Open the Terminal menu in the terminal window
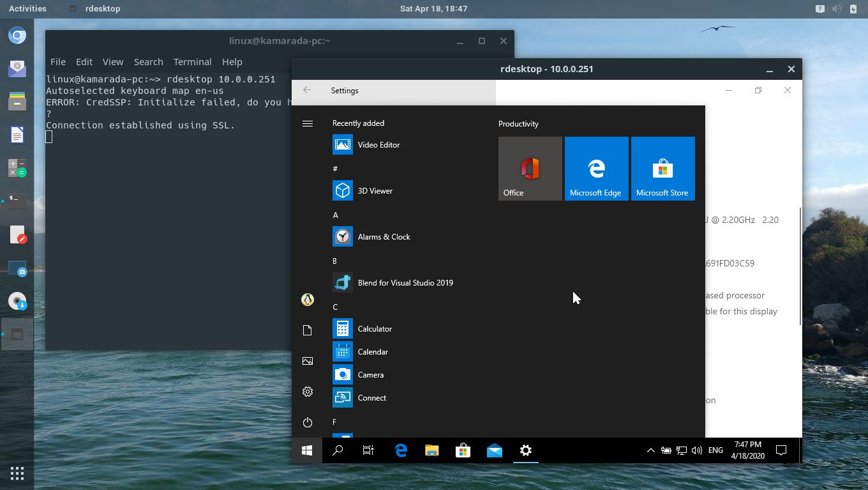Screen dimensions: 868x490 (192, 62)
